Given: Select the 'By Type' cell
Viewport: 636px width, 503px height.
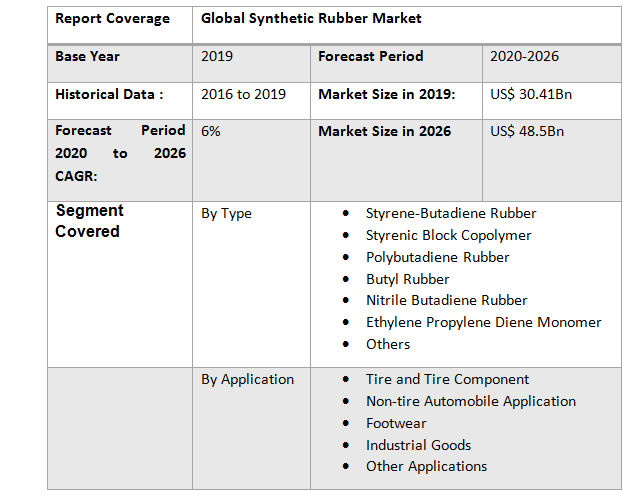Looking at the screenshot, I should click(226, 213).
